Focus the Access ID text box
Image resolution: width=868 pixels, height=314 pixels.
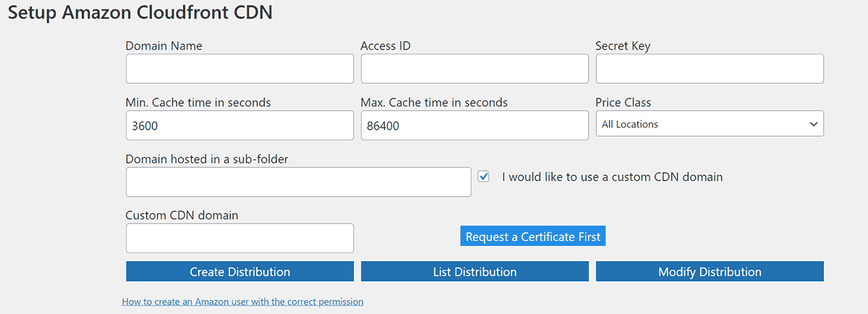[475, 69]
